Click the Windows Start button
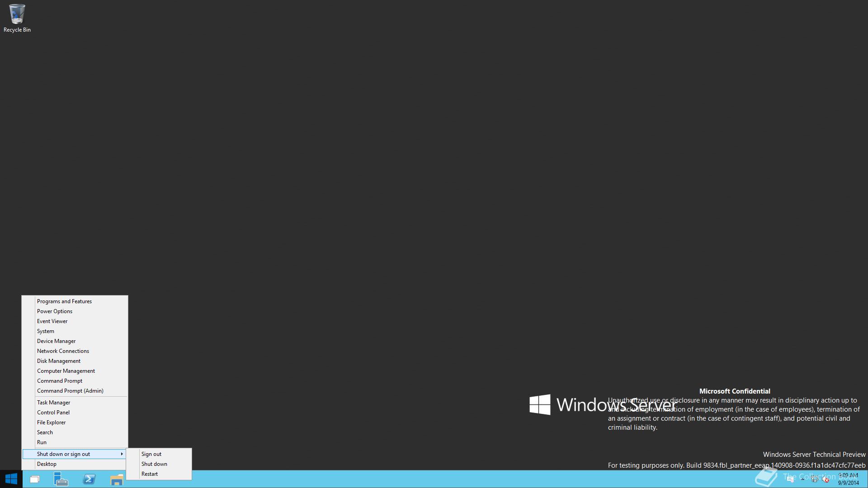 (11, 479)
